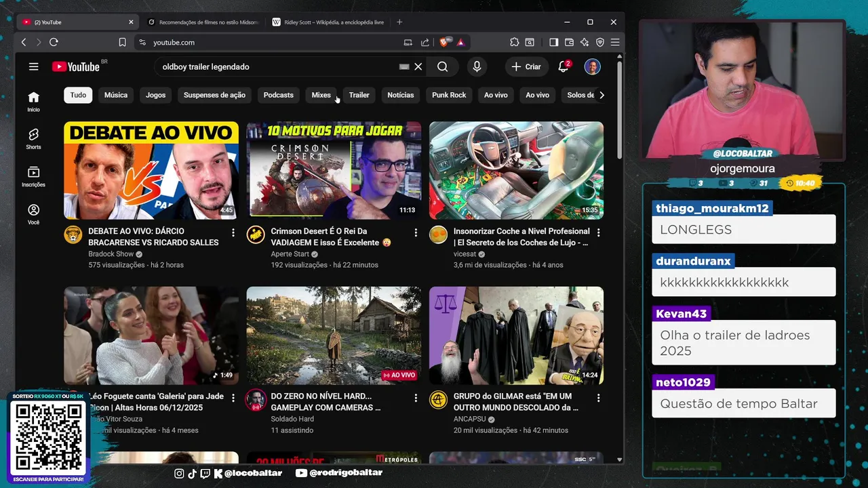Open the ANCAPSU channel avatar
The height and width of the screenshot is (488, 868).
coord(438,400)
